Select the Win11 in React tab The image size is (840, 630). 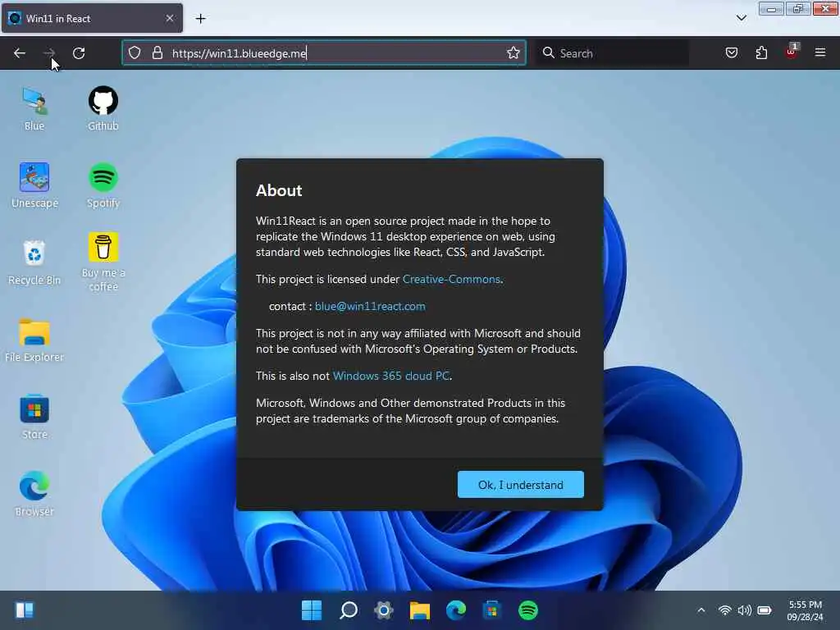[x=92, y=18]
